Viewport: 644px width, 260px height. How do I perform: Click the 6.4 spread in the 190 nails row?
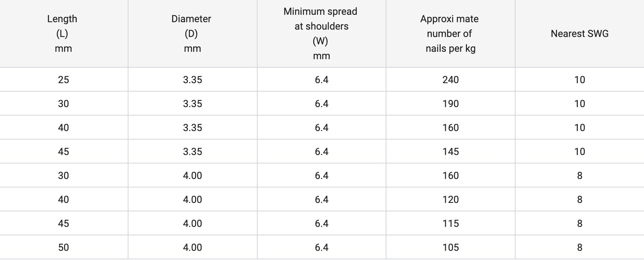coord(322,104)
